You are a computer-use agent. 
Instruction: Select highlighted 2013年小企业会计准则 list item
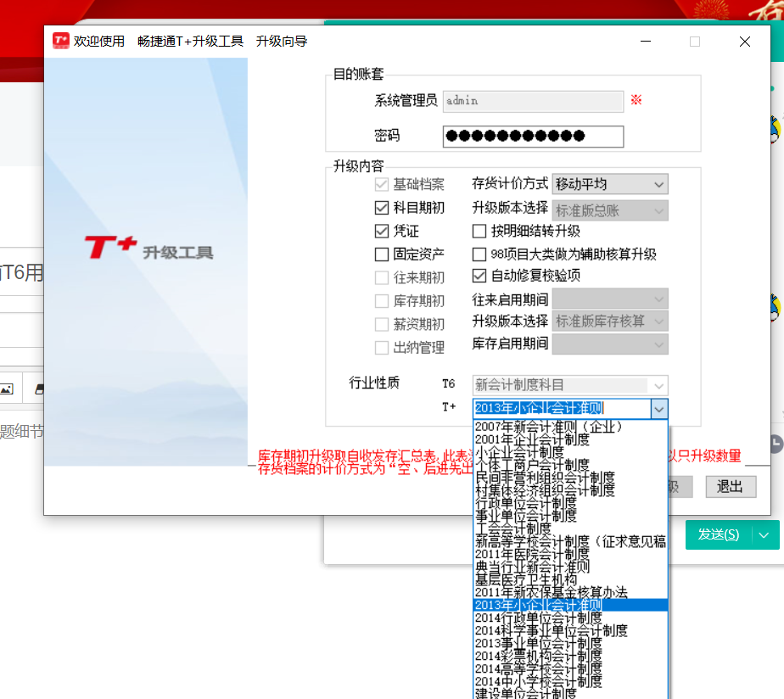click(570, 606)
